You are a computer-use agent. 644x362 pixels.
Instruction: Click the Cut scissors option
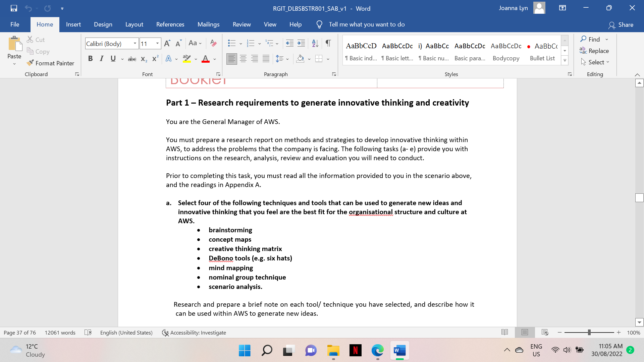coord(36,40)
